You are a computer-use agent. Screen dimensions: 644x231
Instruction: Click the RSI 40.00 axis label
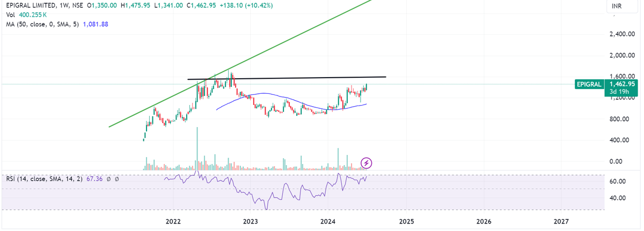tap(618, 198)
